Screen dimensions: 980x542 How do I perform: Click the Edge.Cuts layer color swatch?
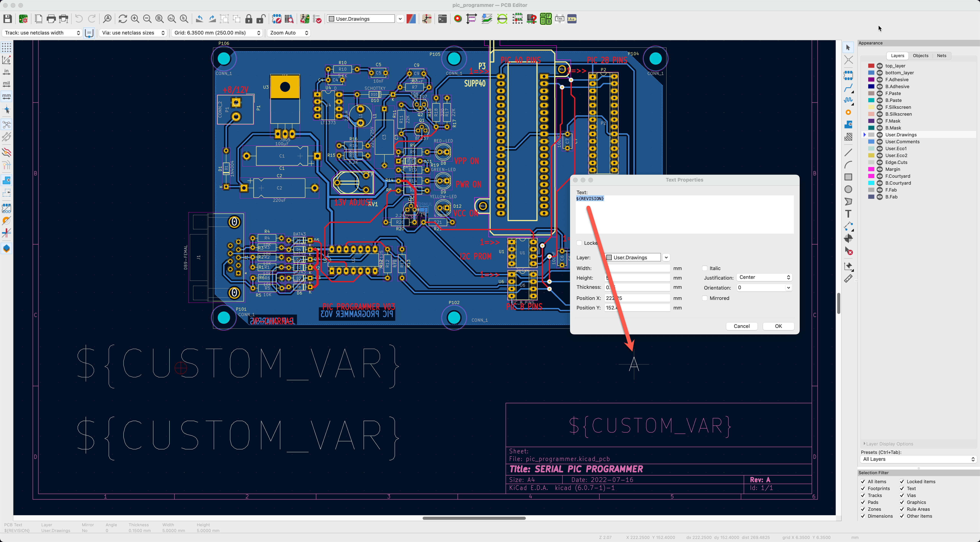tap(872, 162)
